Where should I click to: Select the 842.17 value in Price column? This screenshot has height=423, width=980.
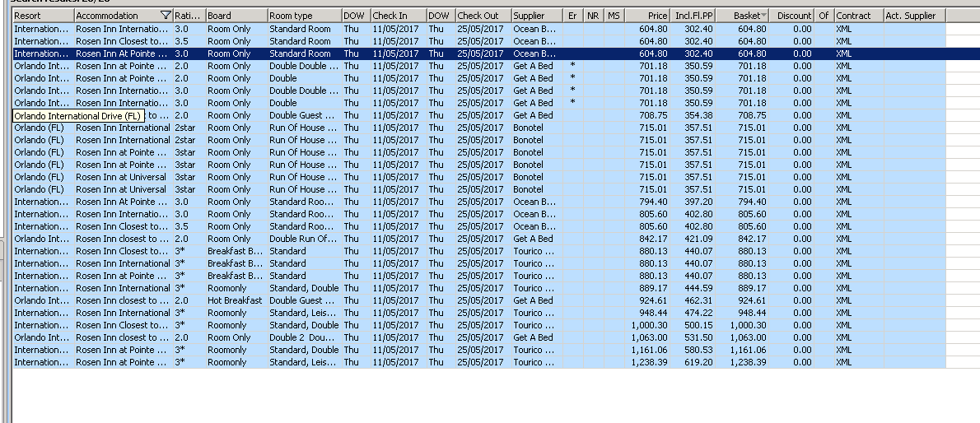pyautogui.click(x=653, y=239)
